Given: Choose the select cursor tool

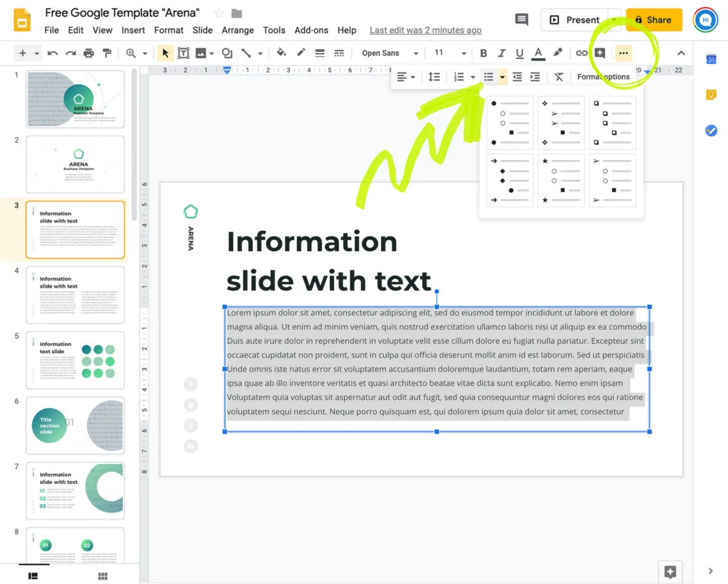Looking at the screenshot, I should (165, 53).
